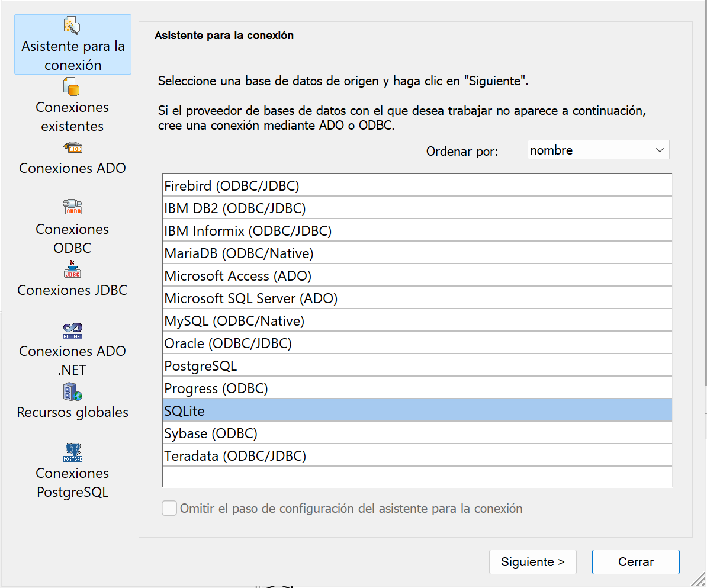Open the Conexiones ODBC plug icon

(x=72, y=207)
